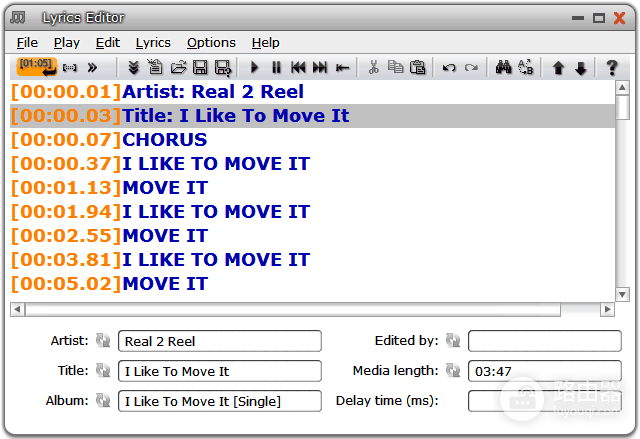Open the Lyrics menu
640x439 pixels.
click(153, 42)
